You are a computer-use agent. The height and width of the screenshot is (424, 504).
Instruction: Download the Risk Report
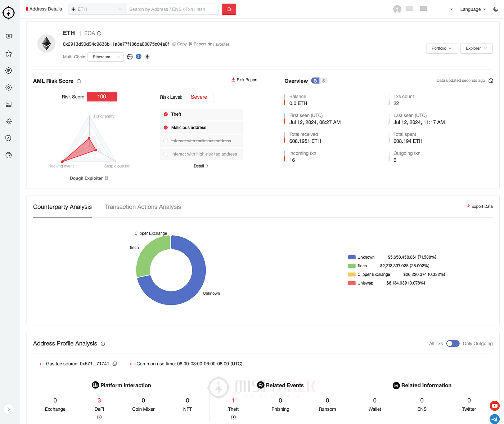pos(244,80)
